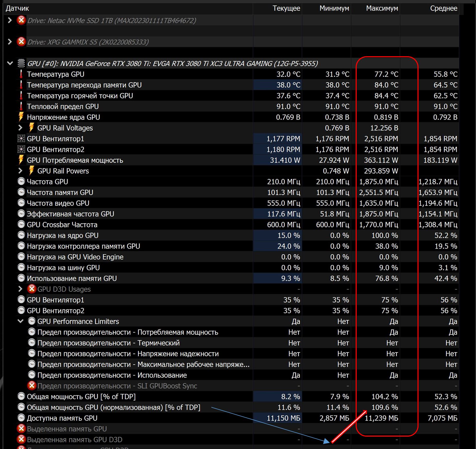
Task: Click clock icon of Частота видео GPU
Action: coord(21,203)
